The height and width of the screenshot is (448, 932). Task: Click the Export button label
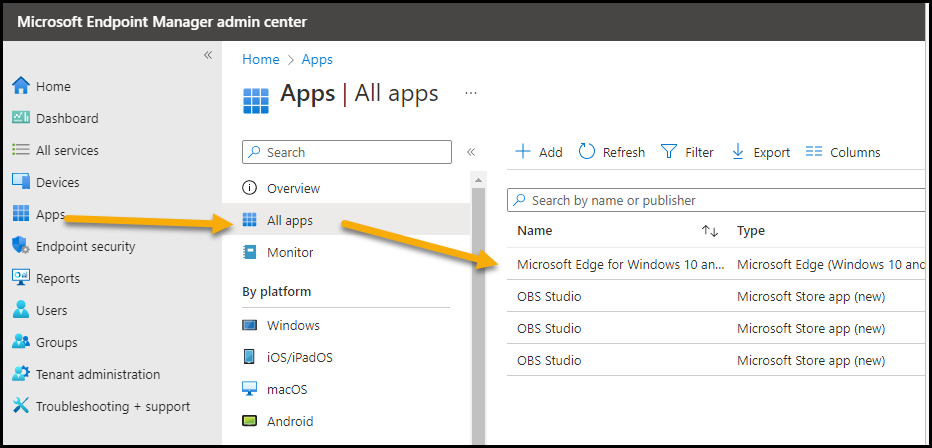click(772, 152)
